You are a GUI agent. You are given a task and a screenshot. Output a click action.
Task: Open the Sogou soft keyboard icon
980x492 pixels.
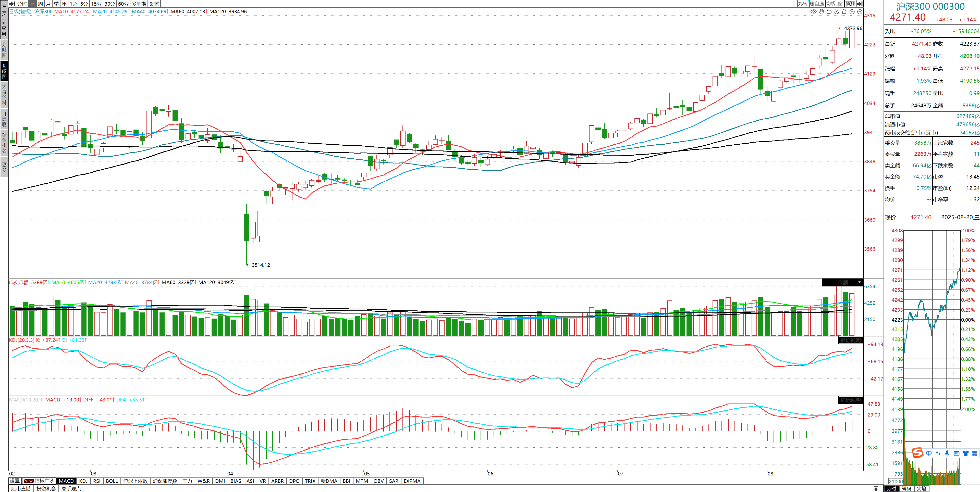957,453
